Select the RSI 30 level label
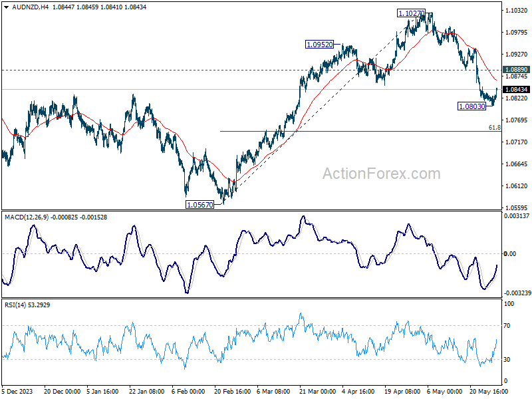 [x=507, y=359]
